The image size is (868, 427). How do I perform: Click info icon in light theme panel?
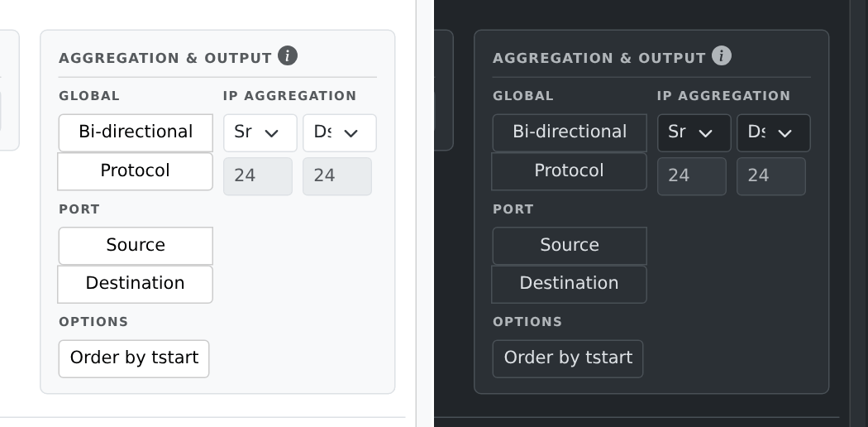[288, 56]
